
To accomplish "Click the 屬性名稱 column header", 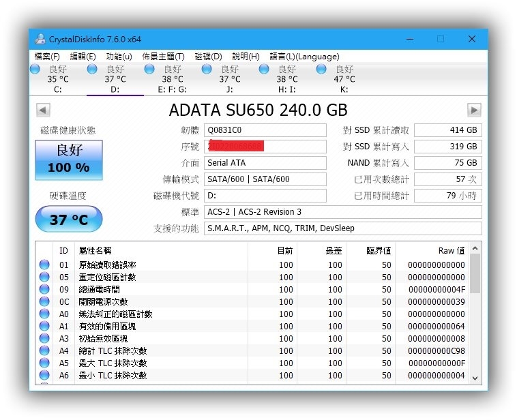I will 161,250.
